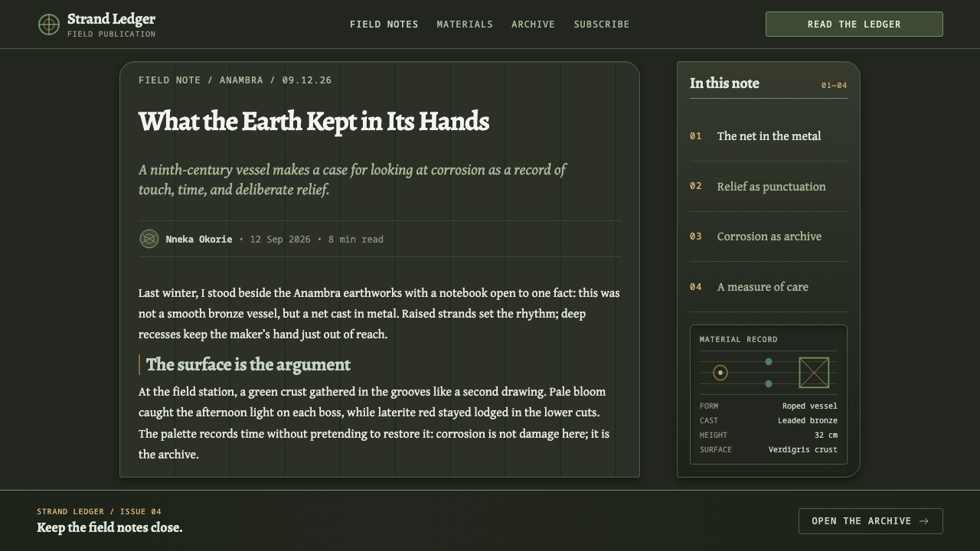
Task: Click the MATERIAL RECORD label
Action: click(x=739, y=340)
